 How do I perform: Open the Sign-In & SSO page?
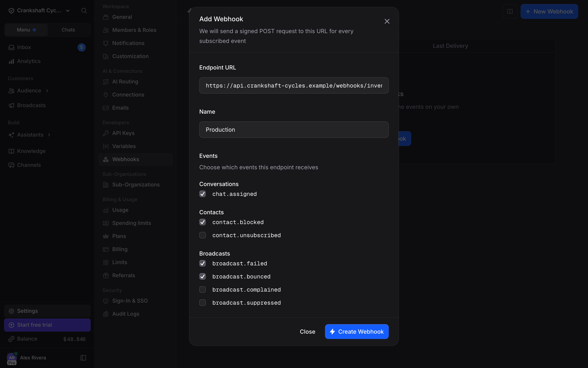coord(136,301)
